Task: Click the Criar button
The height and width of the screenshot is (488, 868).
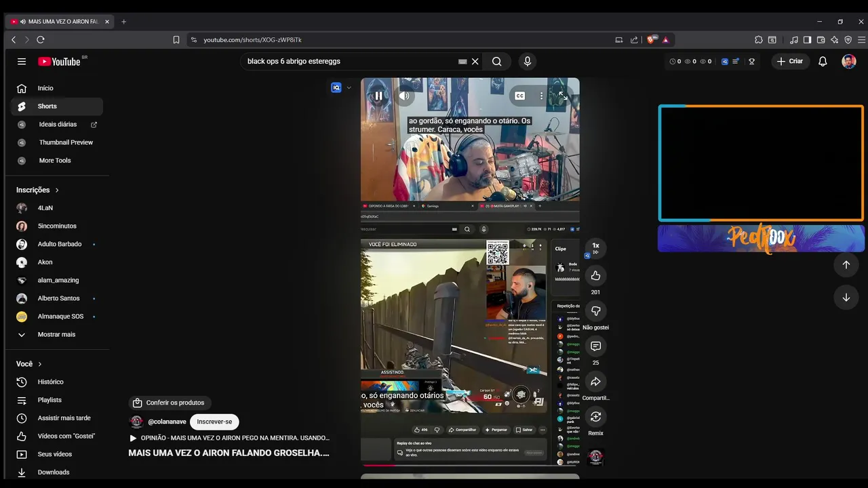Action: 790,61
